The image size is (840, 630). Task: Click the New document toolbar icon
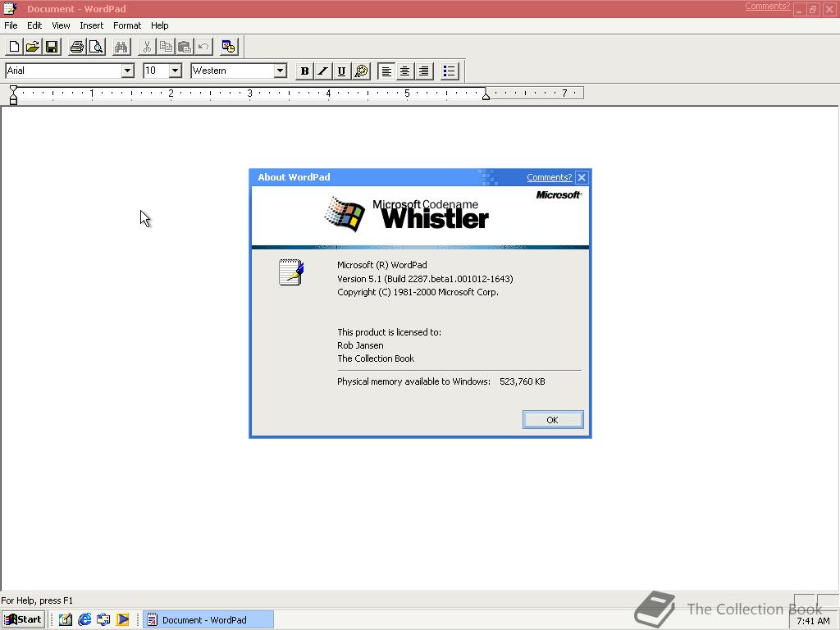coord(15,47)
